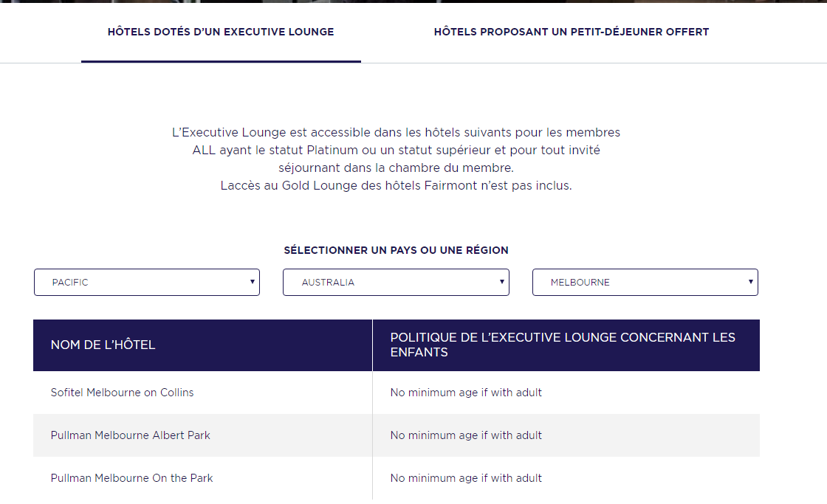Click the children policy for Pullman On the Park
827x504 pixels.
[466, 477]
